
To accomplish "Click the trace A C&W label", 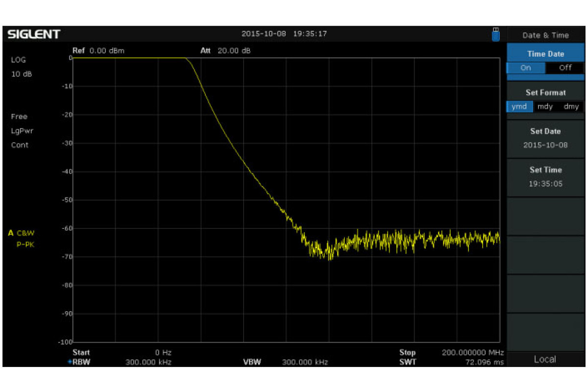I will 22,233.
